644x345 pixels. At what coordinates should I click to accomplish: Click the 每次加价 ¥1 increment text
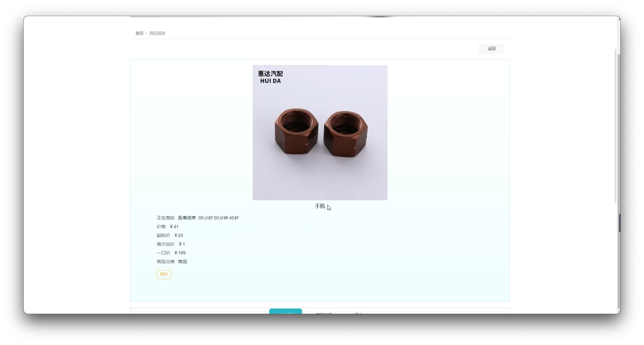(172, 244)
